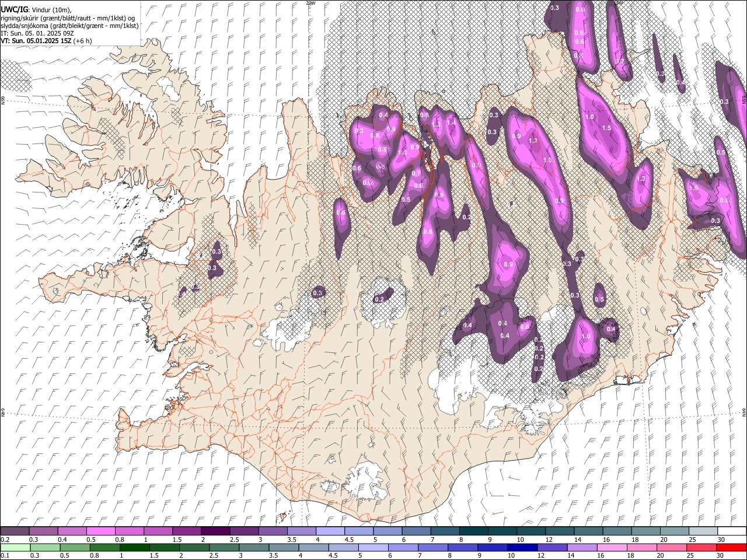Click the top-row legend swatch between 3.5 and 4
This screenshot has height=560, width=747.
302,531
